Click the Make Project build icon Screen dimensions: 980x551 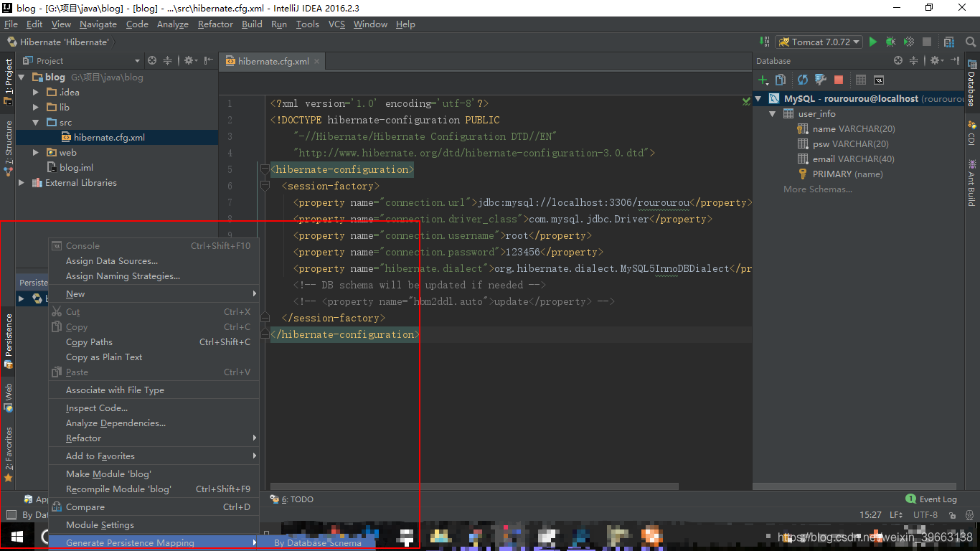click(763, 42)
